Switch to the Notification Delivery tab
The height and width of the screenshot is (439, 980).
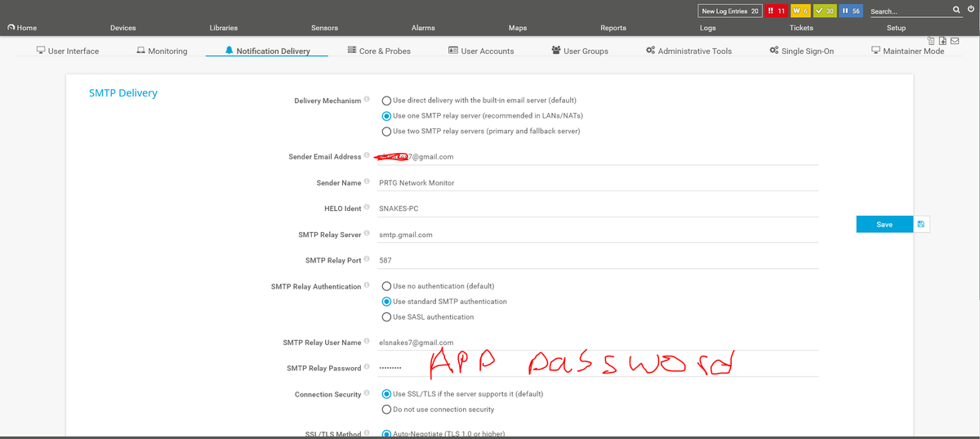[267, 51]
